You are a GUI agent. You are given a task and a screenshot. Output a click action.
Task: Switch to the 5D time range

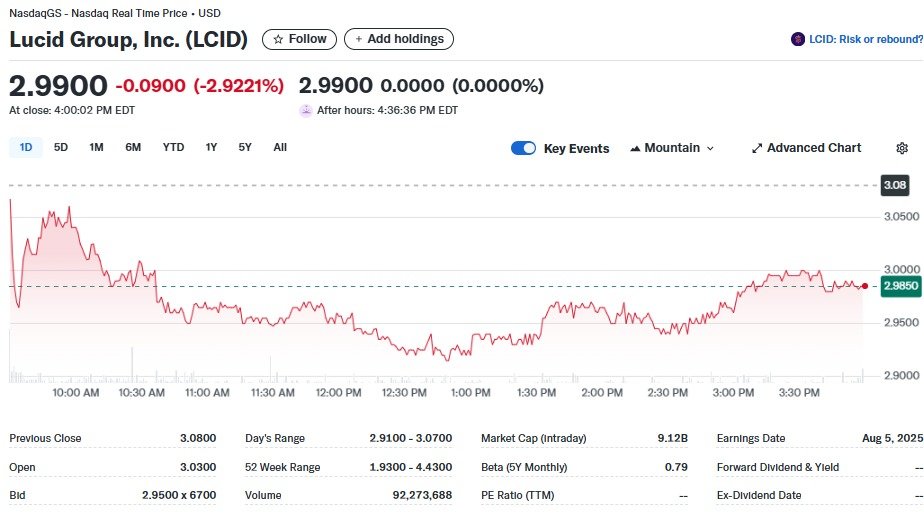(x=61, y=147)
